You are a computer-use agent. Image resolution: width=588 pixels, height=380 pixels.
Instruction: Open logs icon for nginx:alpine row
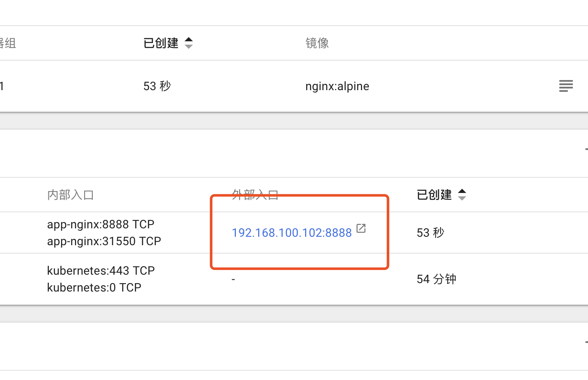click(566, 86)
